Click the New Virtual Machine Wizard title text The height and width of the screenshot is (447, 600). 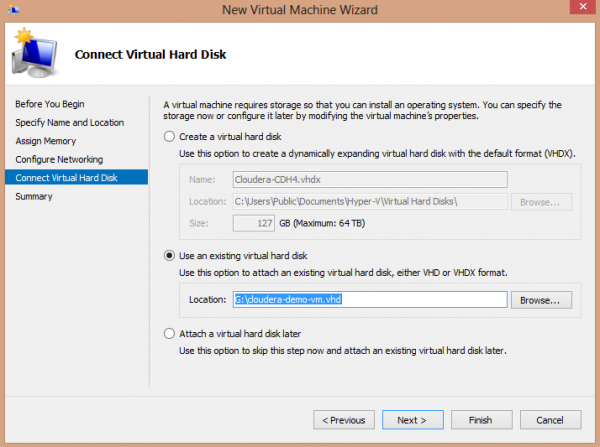pos(300,10)
